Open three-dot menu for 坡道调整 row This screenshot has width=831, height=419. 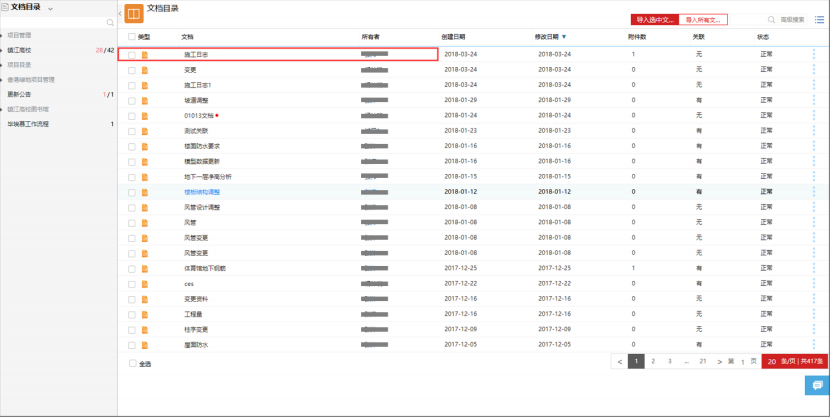click(x=814, y=100)
